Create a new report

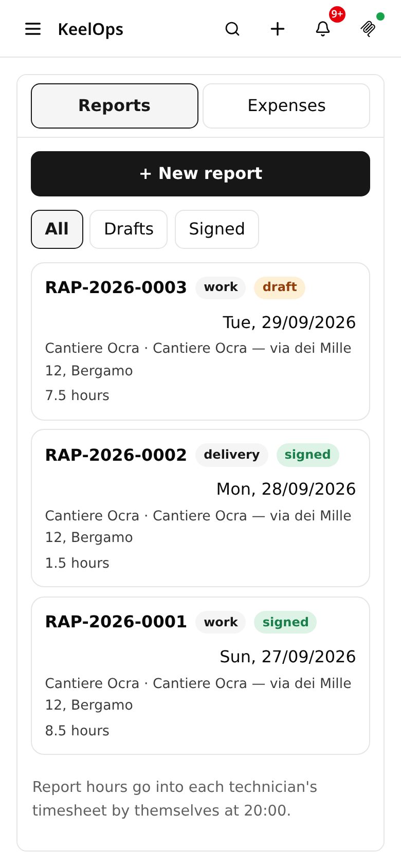click(200, 174)
